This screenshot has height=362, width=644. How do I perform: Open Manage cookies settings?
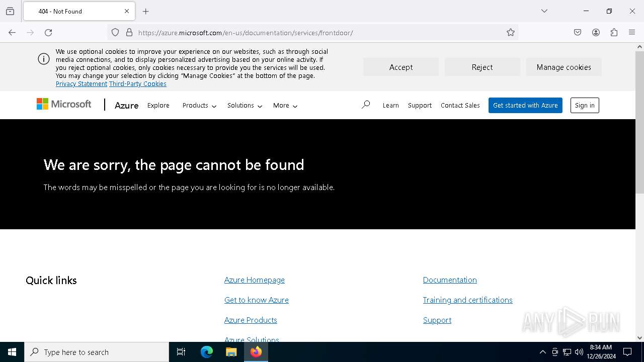[563, 67]
